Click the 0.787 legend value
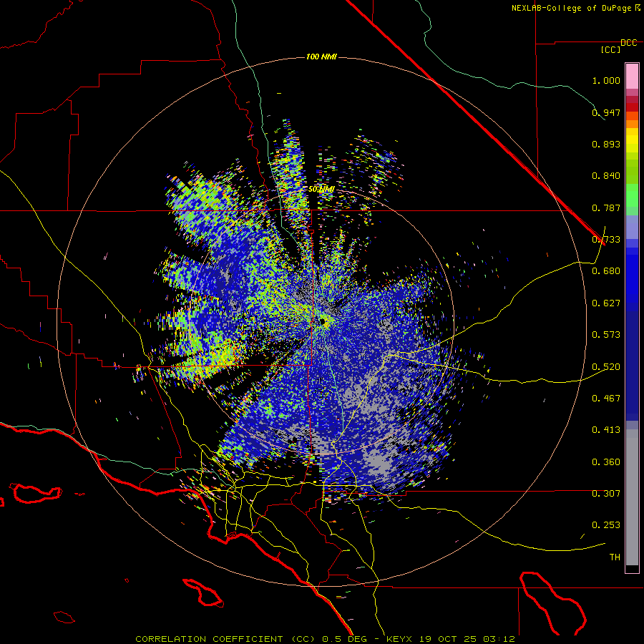The height and width of the screenshot is (644, 644). [606, 208]
